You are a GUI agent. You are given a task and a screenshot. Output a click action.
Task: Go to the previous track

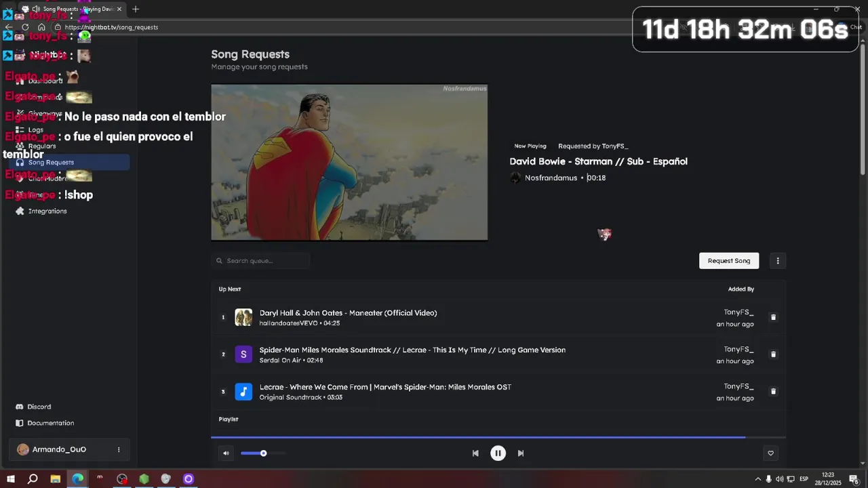[475, 453]
